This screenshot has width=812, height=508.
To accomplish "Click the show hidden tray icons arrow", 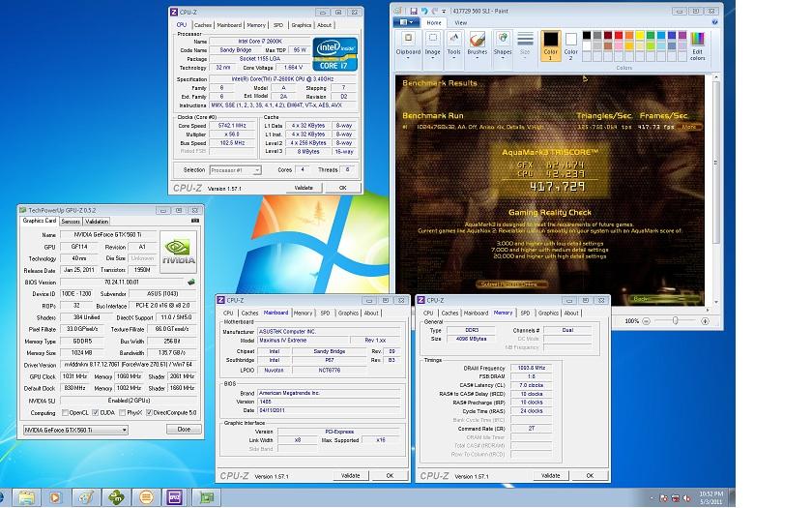I will coord(652,498).
